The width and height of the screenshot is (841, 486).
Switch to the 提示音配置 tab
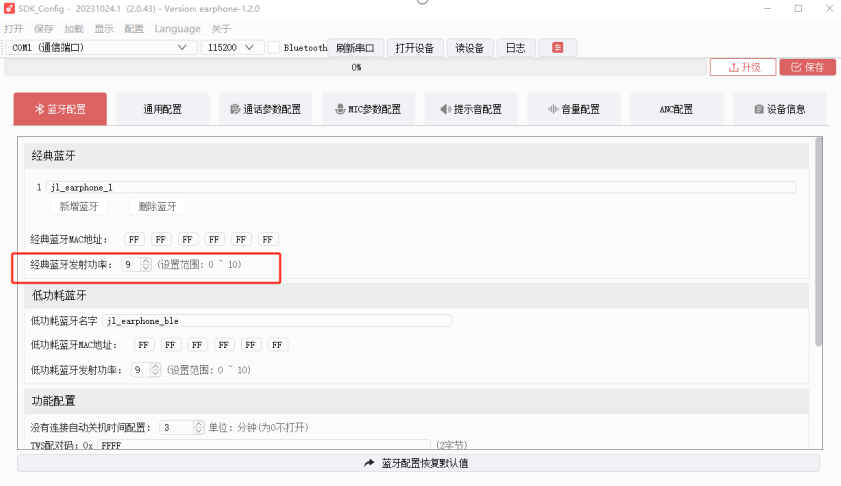(x=471, y=109)
